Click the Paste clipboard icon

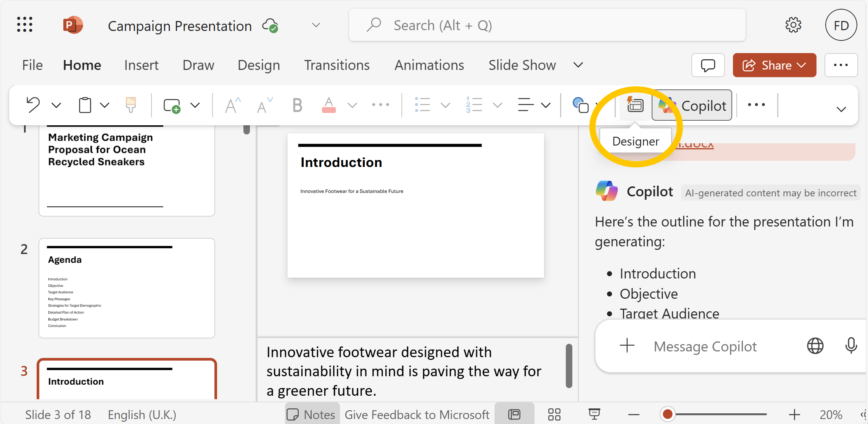coord(85,105)
